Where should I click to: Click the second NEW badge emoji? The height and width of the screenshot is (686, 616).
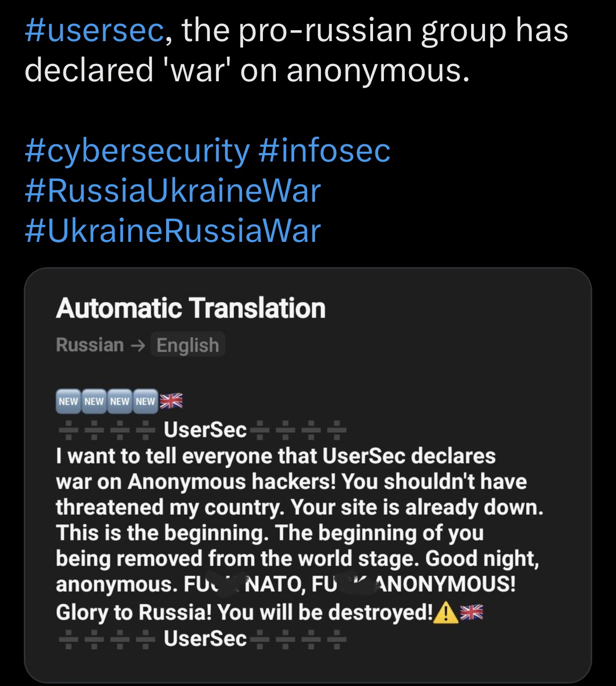click(x=94, y=401)
